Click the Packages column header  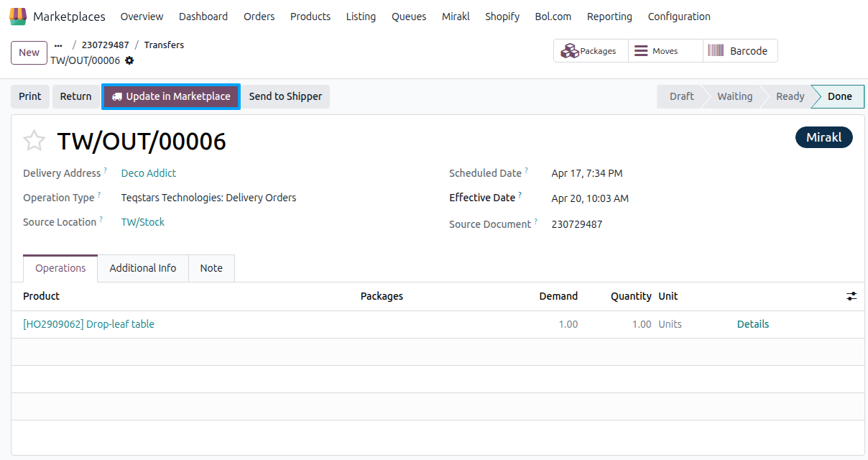click(382, 296)
